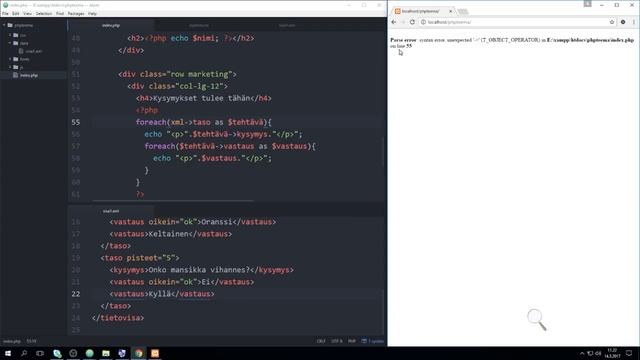Open a new Chrome tab
Screen dimensions: 640x360
(463, 11)
